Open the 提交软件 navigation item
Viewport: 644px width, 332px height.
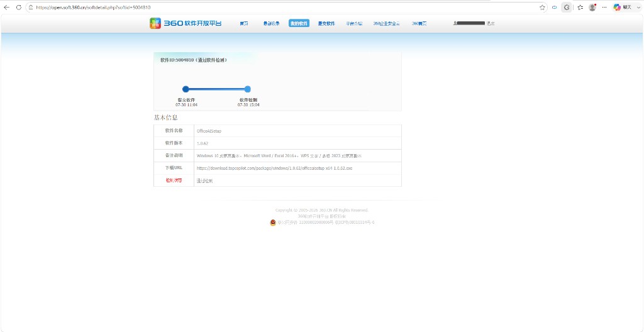(326, 23)
